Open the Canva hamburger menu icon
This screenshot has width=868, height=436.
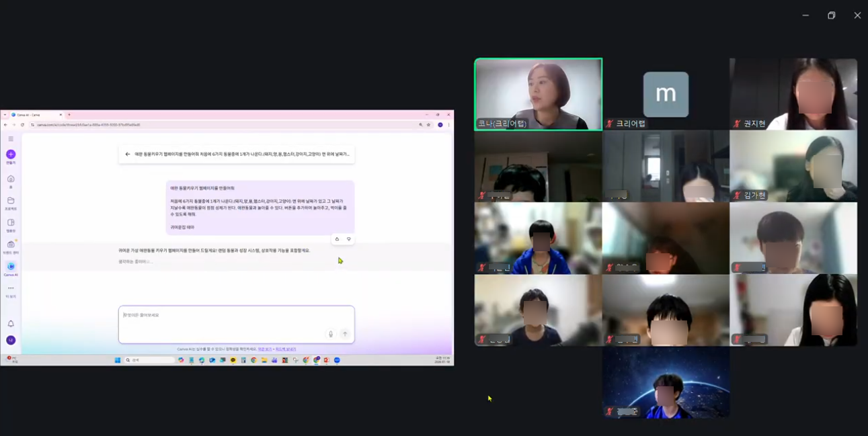[11, 139]
